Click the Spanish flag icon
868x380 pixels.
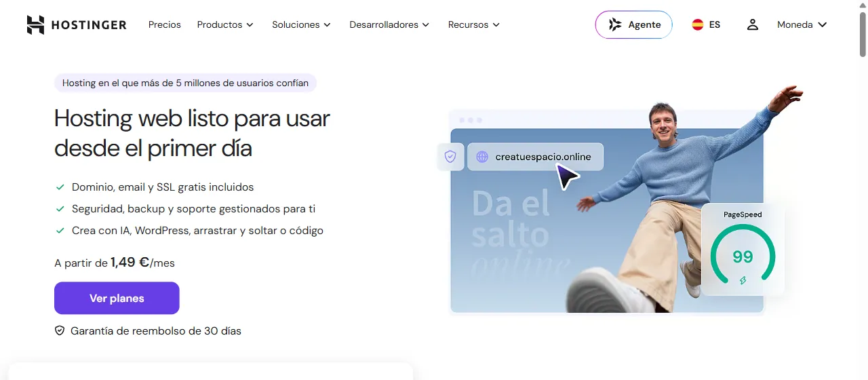(x=697, y=24)
